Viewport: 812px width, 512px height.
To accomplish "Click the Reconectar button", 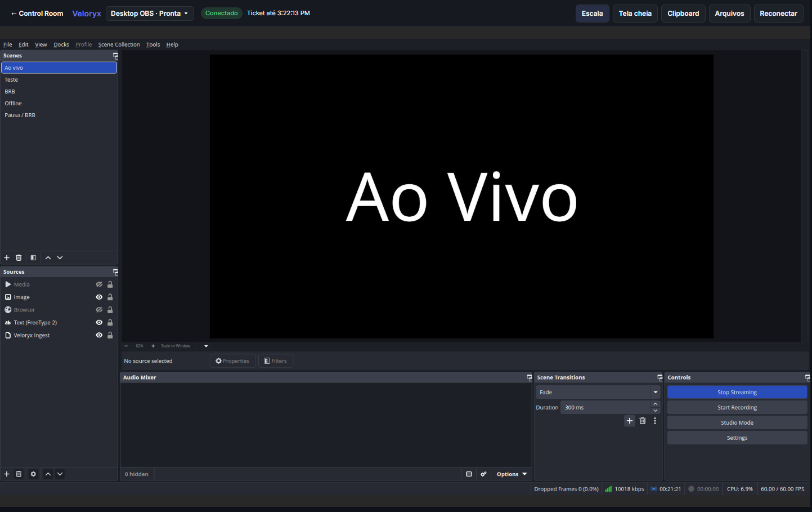I will pos(778,14).
